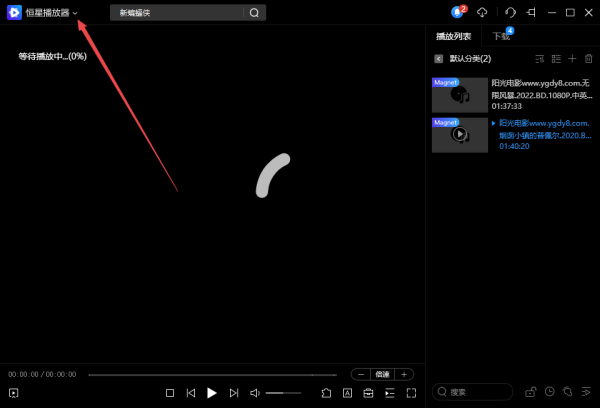This screenshot has height=408, width=600.
Task: Adjust the volume slider
Action: click(x=283, y=393)
